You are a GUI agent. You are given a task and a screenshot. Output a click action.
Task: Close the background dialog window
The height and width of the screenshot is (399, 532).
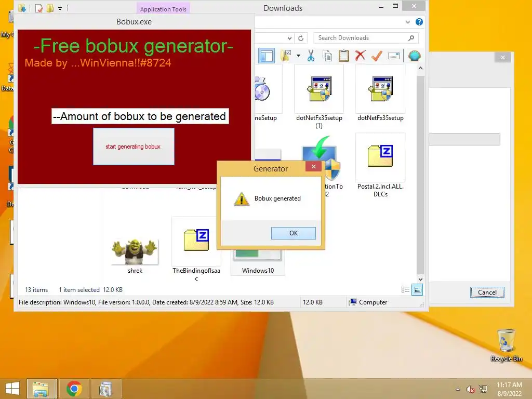pos(503,58)
